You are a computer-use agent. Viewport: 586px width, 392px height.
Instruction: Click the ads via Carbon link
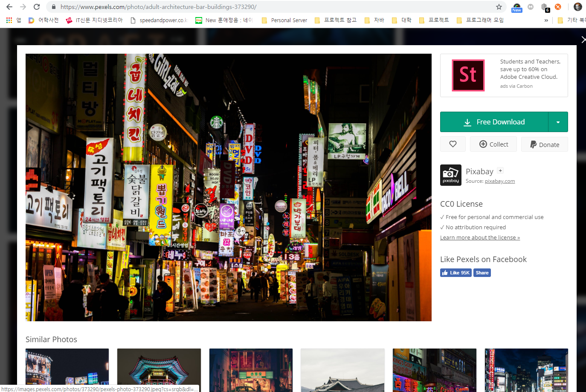[x=516, y=86]
